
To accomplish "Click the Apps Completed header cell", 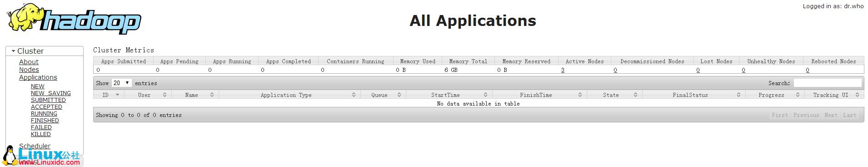I will point(289,61).
